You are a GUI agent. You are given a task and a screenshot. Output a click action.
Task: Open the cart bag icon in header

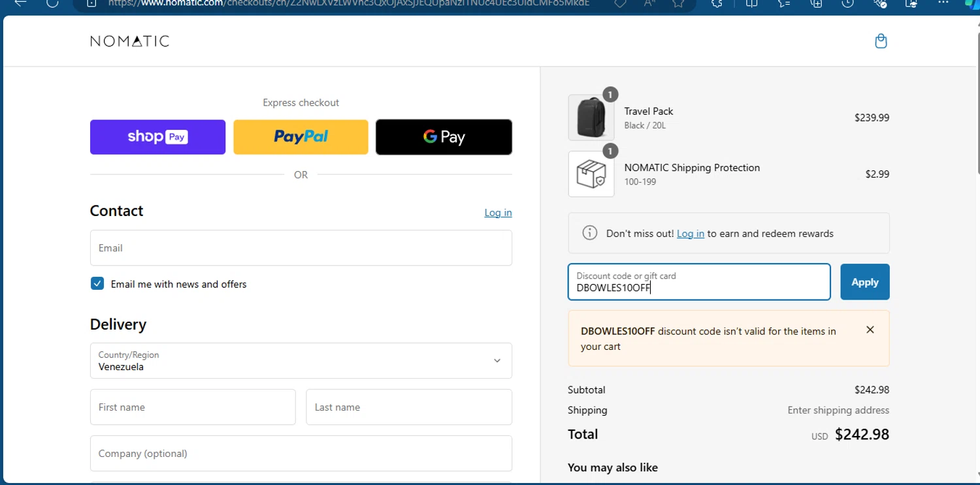[881, 41]
